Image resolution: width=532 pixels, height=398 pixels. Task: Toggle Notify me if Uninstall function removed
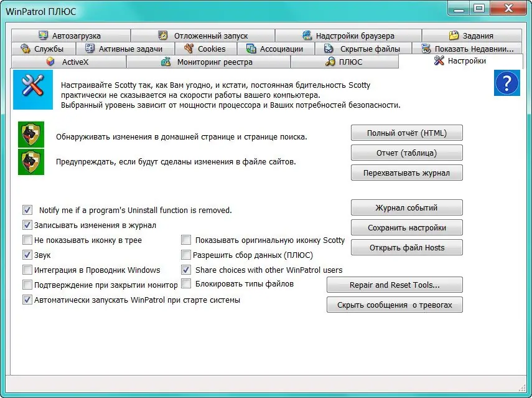coord(27,210)
